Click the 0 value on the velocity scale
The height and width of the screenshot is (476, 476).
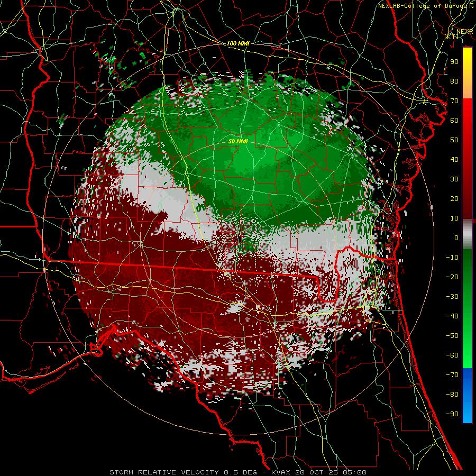click(456, 237)
